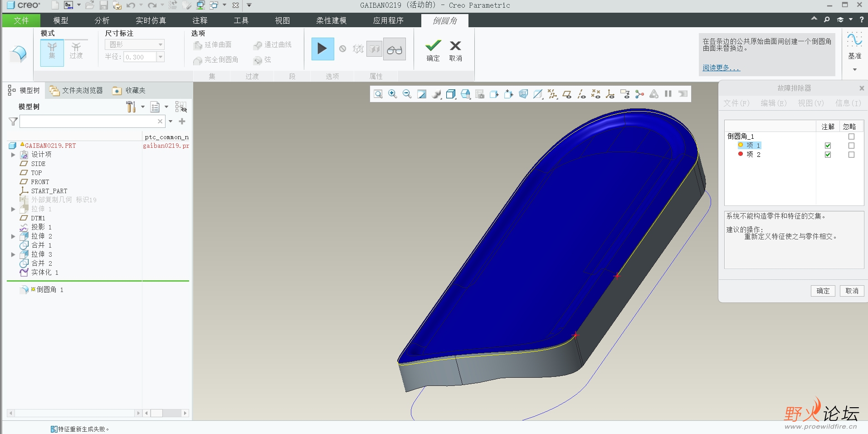The image size is (868, 434).
Task: Open the radius 0.300 dropdown arrow
Action: 160,57
